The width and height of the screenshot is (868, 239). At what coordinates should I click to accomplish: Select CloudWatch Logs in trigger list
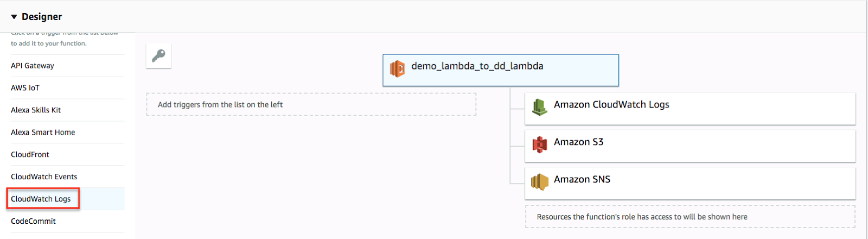[41, 199]
